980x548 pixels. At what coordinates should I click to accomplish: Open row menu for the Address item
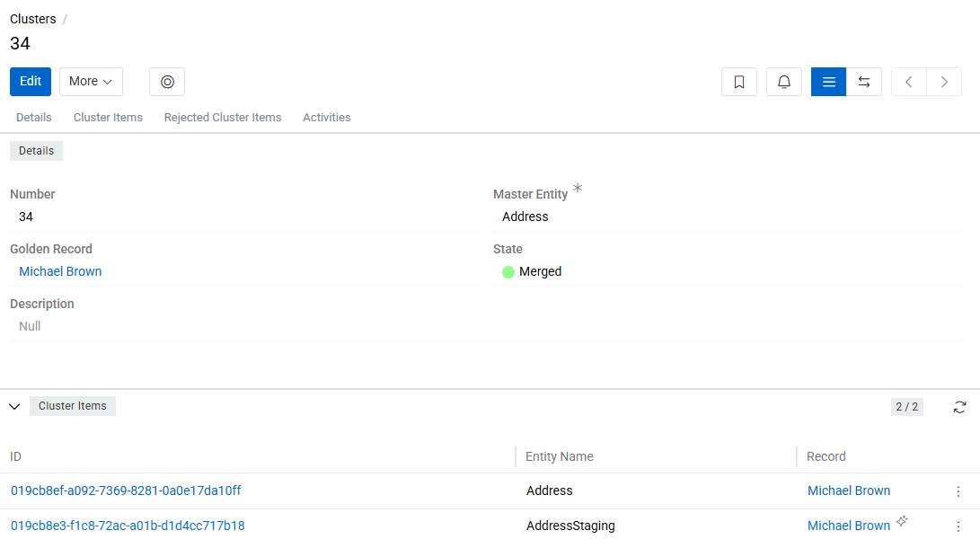coord(958,491)
